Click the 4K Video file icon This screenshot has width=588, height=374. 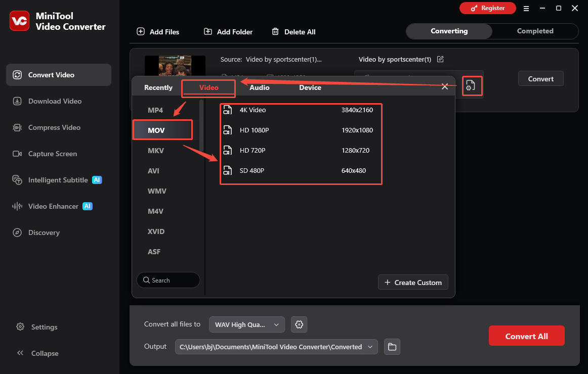coord(228,110)
